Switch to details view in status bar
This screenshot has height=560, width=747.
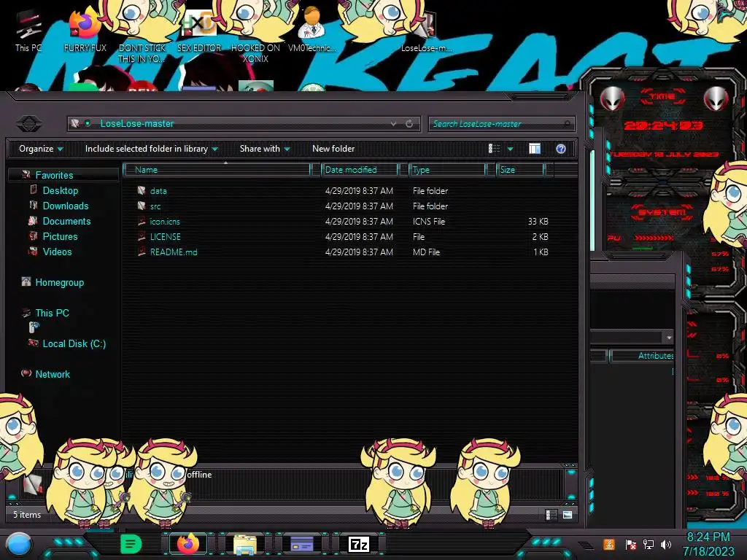point(551,515)
